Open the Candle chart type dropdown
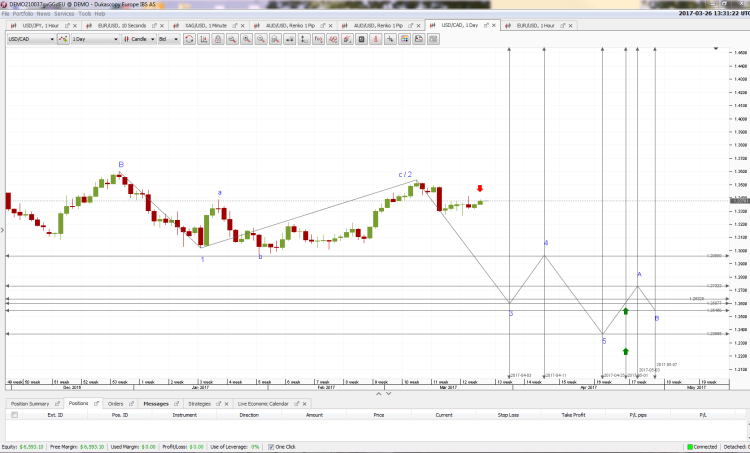This screenshot has width=750, height=453. tap(139, 39)
